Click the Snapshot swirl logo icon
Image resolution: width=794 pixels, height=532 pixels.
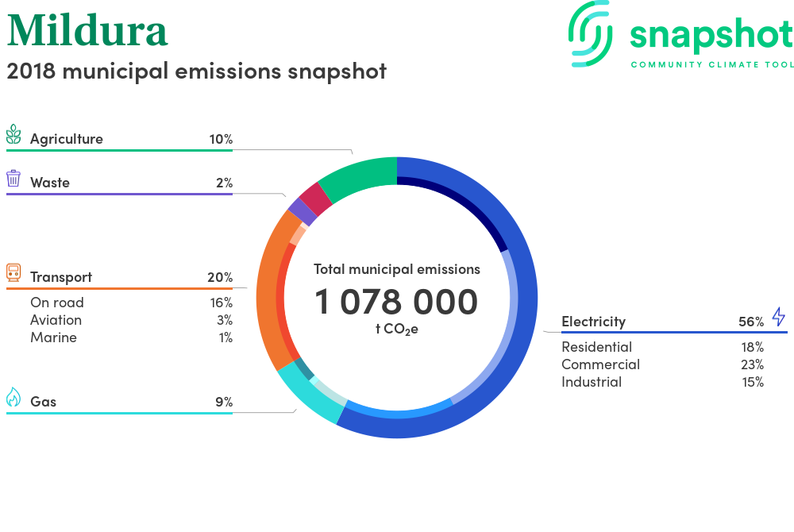click(590, 34)
